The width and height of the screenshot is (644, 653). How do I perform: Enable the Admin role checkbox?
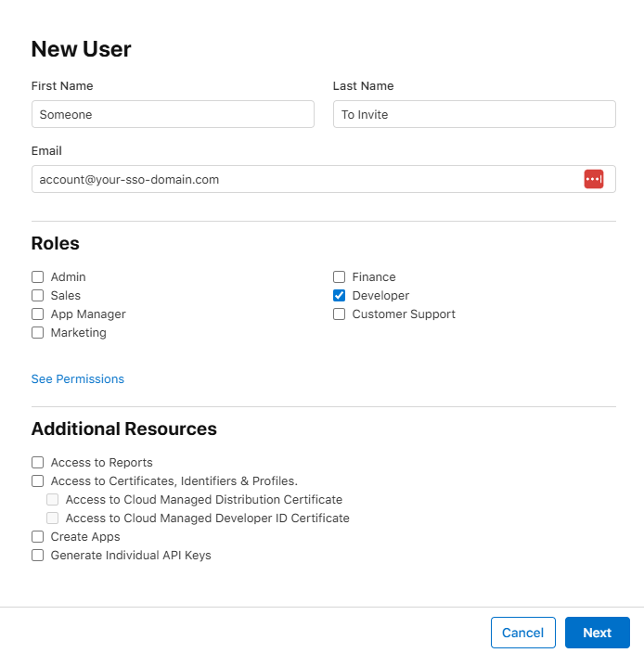pyautogui.click(x=38, y=277)
